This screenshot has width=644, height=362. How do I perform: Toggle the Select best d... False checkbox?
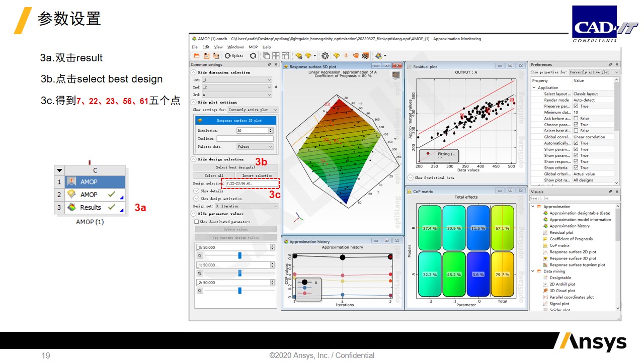click(x=577, y=131)
